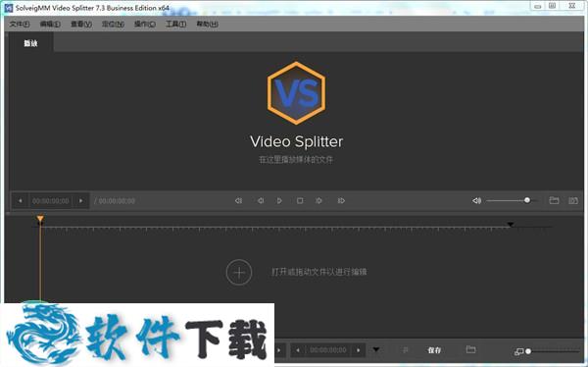This screenshot has width=588, height=367.
Task: Click the black end marker on the timeline
Action: point(510,225)
